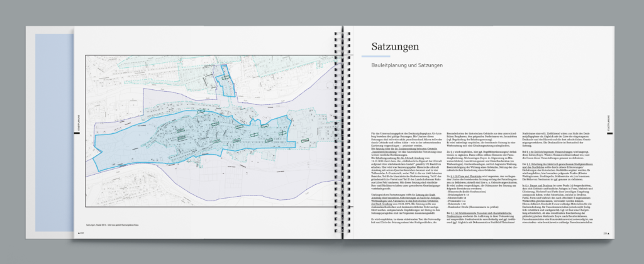Click page number 222 on left page

coord(81,233)
